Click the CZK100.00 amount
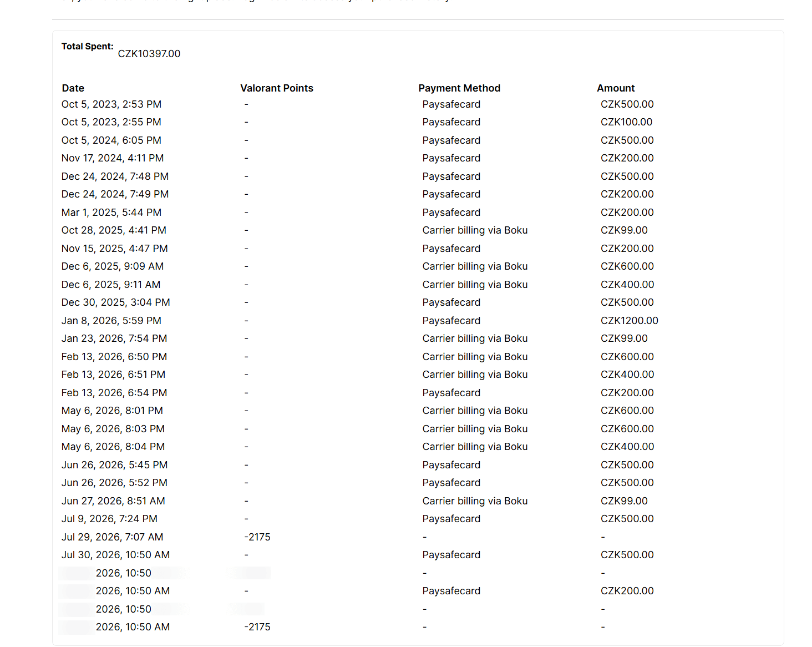The image size is (812, 647). point(626,122)
